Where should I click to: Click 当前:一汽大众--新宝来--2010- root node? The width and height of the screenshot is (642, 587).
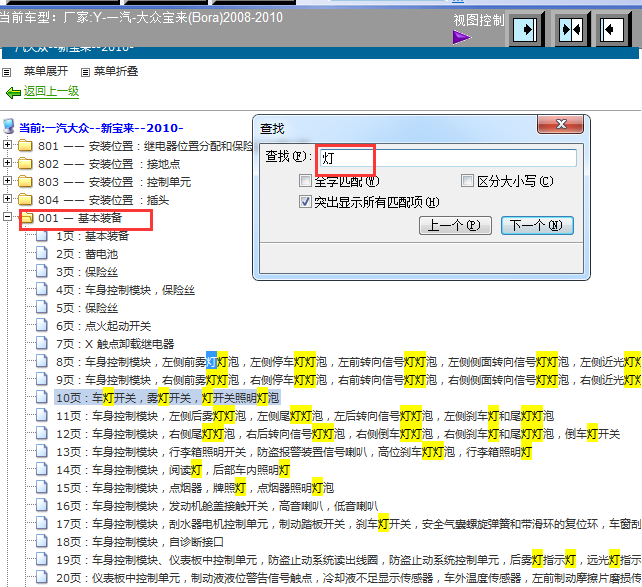coord(101,128)
